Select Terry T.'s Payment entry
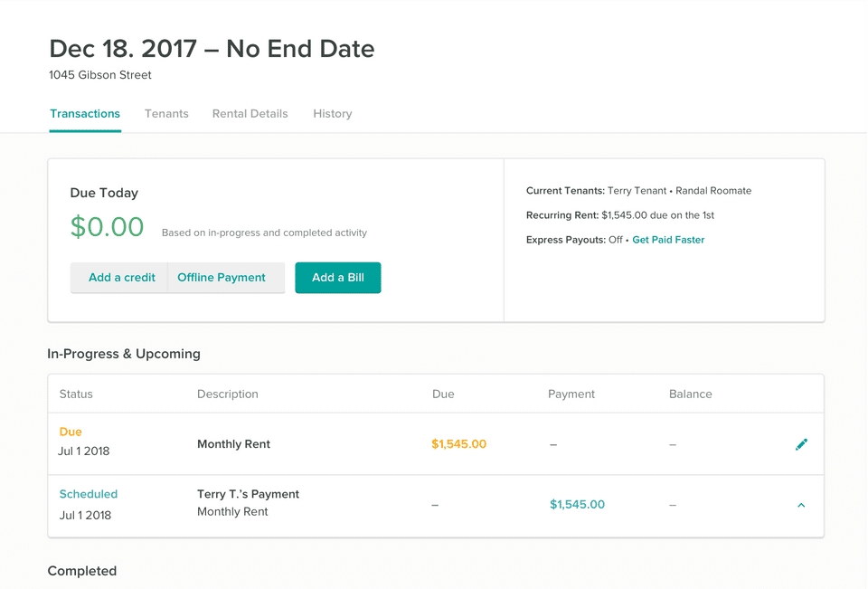This screenshot has height=589, width=868. 248,494
